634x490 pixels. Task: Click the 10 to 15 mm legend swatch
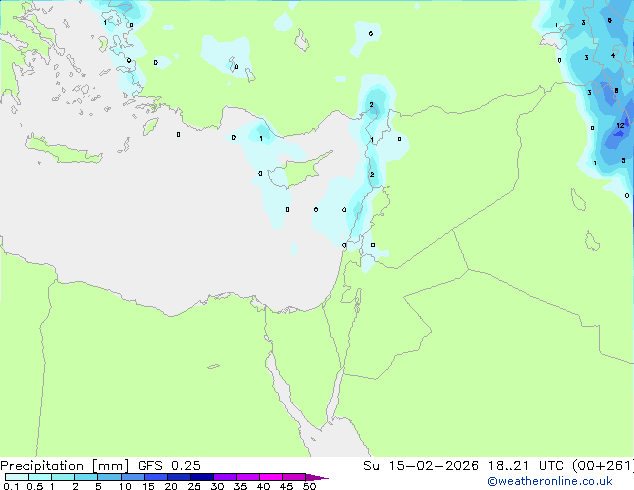(133, 477)
